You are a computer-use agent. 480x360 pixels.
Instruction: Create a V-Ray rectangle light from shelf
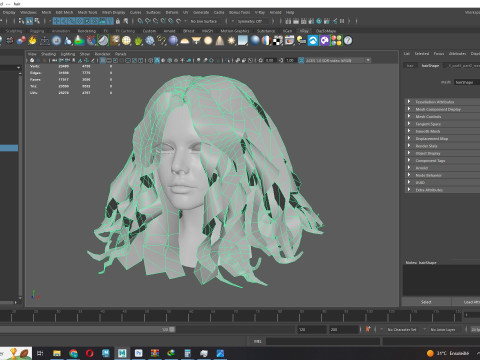point(196,41)
